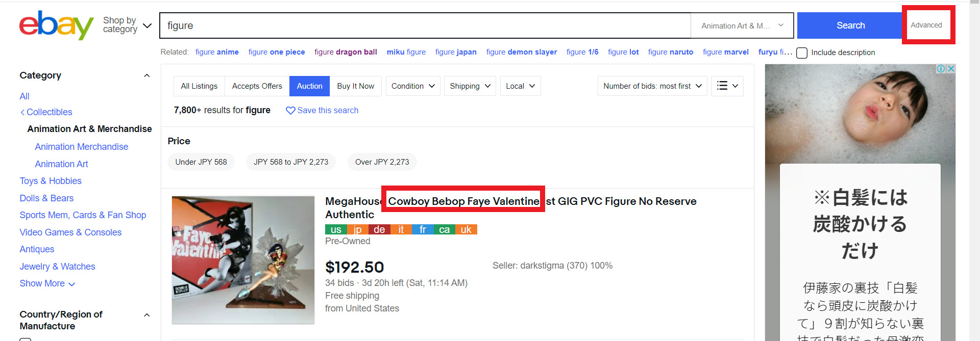Collapse the Category section
980x341 pixels.
pos(147,76)
